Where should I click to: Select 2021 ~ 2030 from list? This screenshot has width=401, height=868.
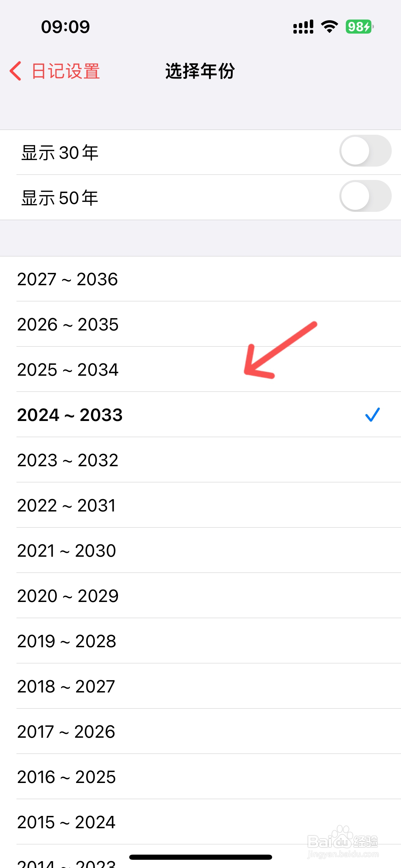pyautogui.click(x=200, y=551)
